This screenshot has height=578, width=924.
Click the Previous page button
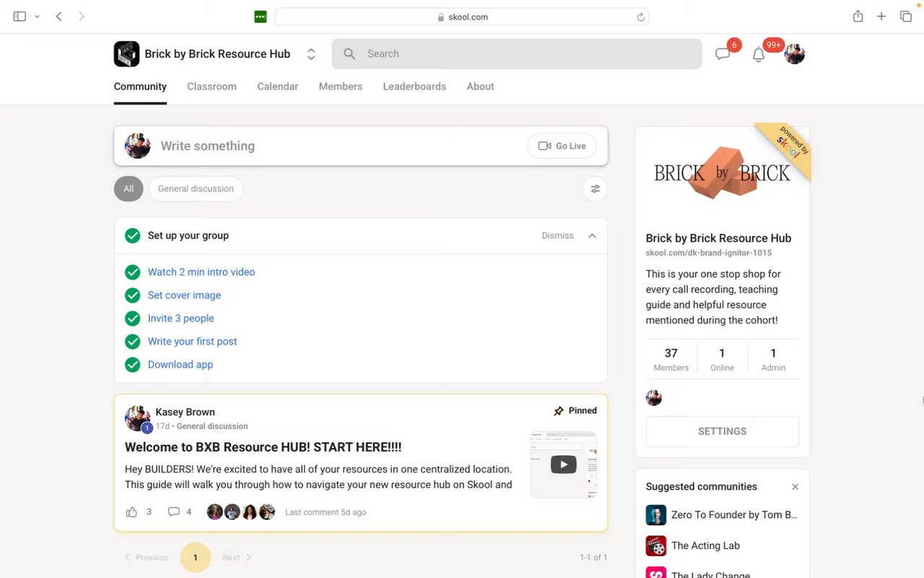coord(147,558)
